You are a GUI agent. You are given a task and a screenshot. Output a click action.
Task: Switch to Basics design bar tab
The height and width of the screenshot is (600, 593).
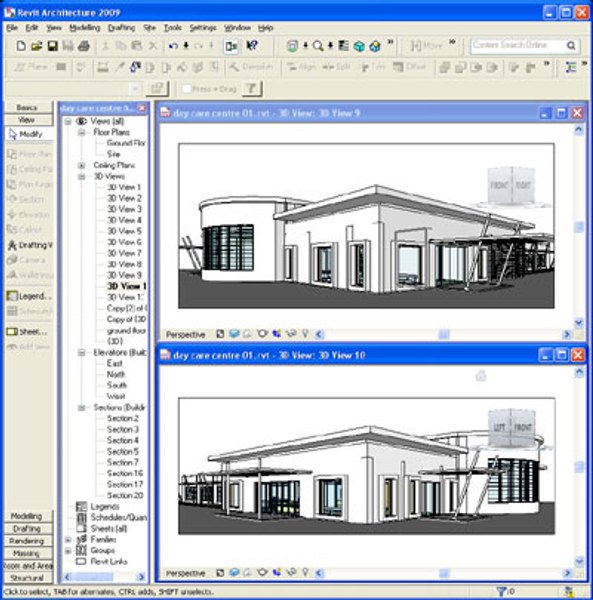(x=28, y=108)
